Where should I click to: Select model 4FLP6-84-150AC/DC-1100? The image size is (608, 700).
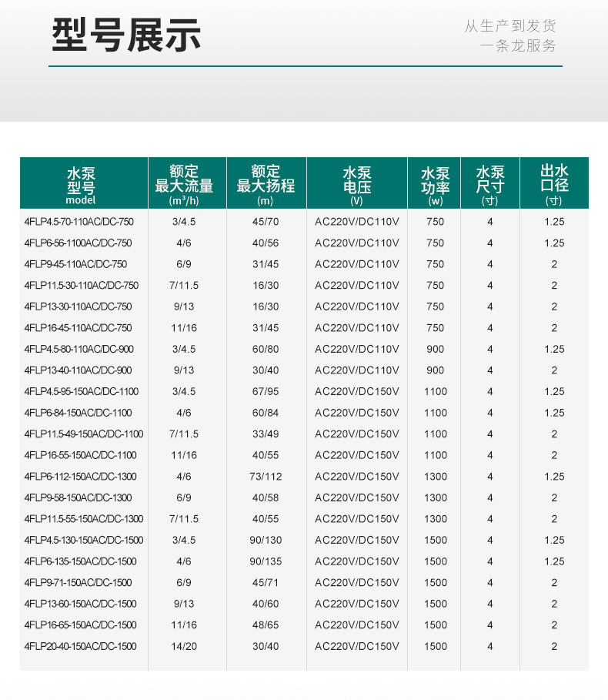pyautogui.click(x=78, y=413)
